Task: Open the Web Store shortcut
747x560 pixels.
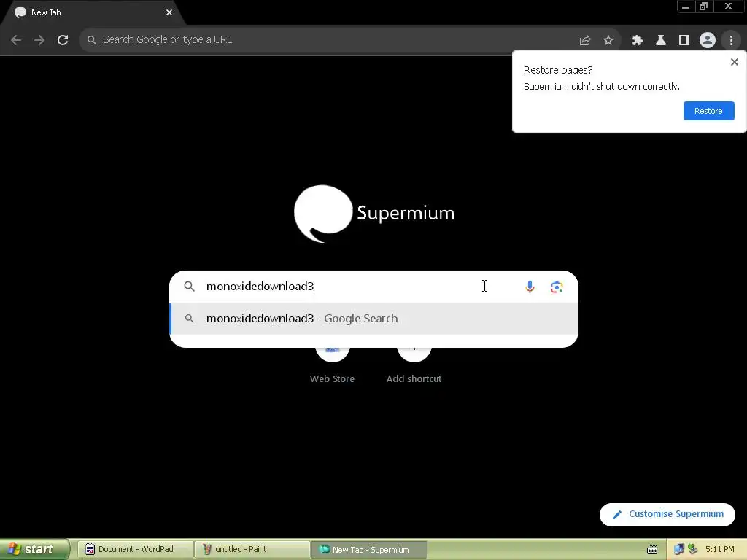Action: coord(332,366)
